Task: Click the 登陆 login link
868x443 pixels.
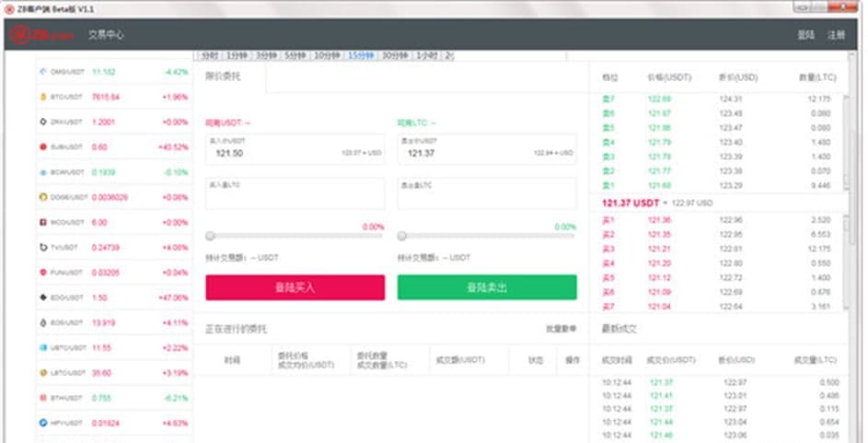Action: click(x=805, y=35)
